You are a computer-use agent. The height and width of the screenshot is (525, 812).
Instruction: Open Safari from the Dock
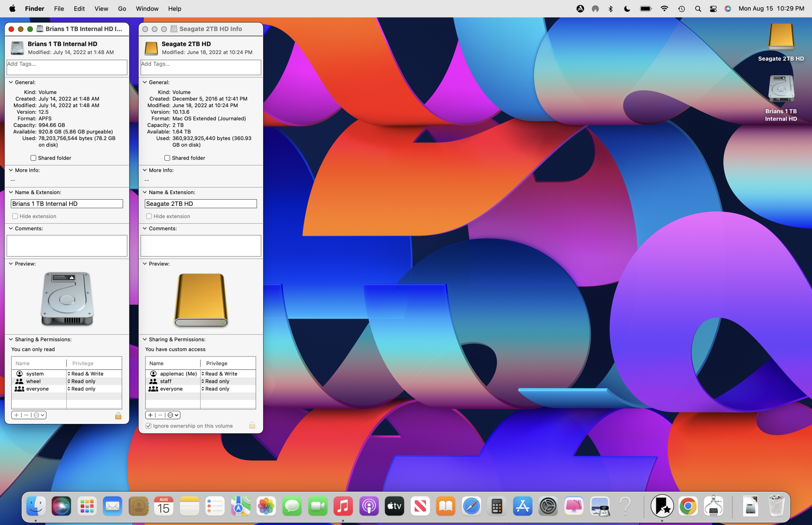pyautogui.click(x=471, y=506)
